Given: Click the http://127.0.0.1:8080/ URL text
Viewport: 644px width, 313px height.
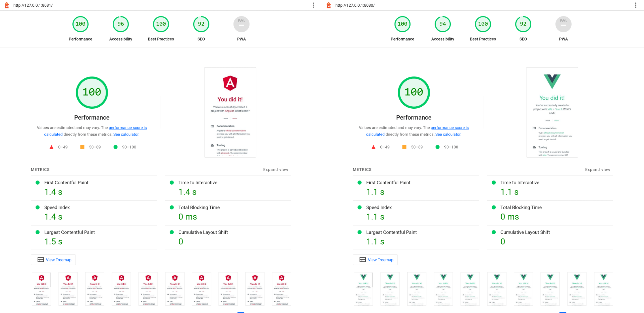Looking at the screenshot, I should tap(355, 5).
